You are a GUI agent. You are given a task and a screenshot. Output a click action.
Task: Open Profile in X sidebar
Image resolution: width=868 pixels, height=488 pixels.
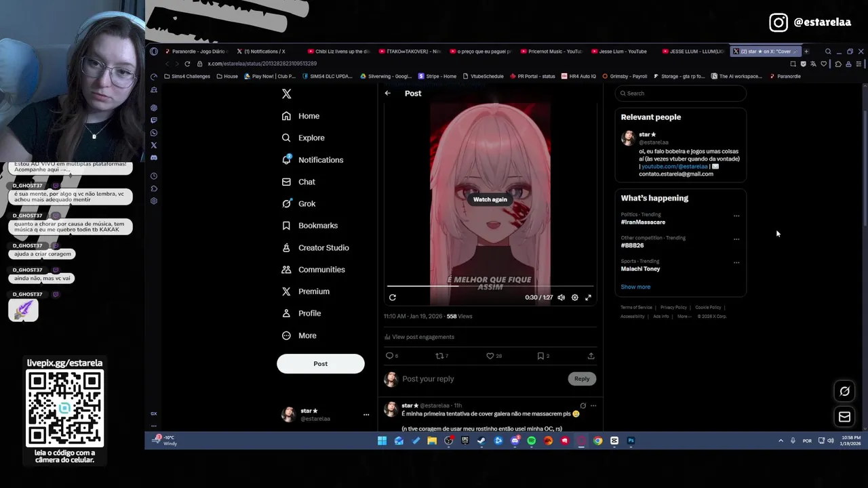click(301, 313)
